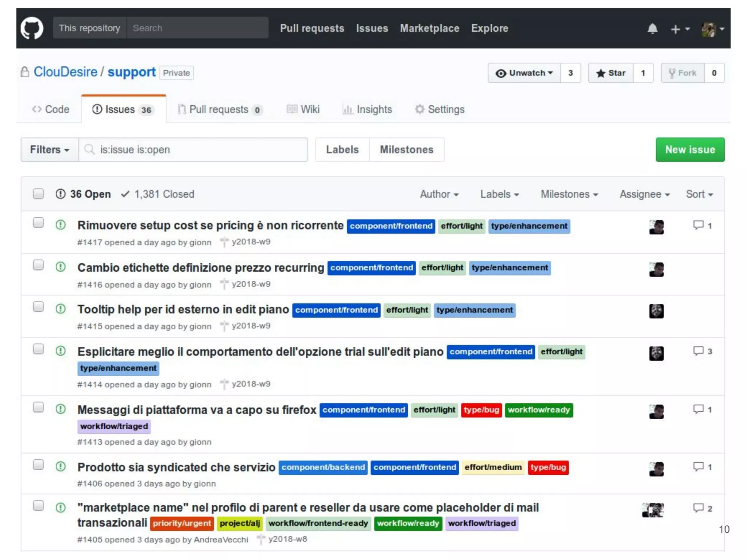Open the Insights tab
This screenshot has height=560, width=747.
(x=367, y=109)
